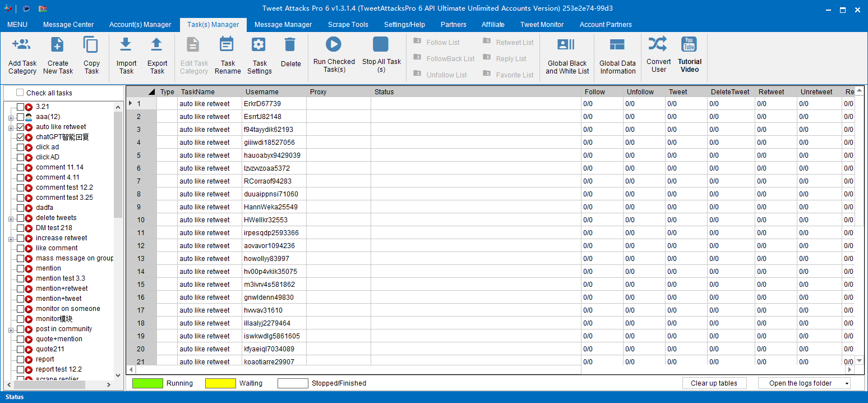The image size is (868, 403).
Task: Check the 'DM test 218' checkbox
Action: 20,228
